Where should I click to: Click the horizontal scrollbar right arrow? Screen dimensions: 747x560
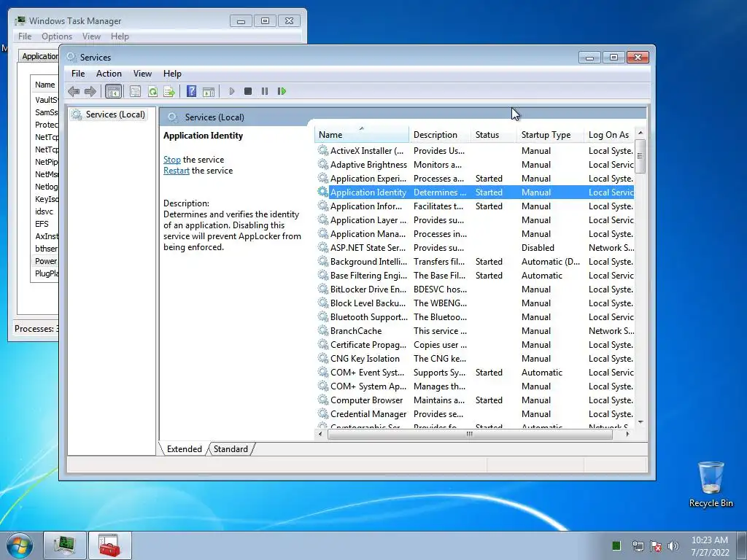tap(627, 434)
